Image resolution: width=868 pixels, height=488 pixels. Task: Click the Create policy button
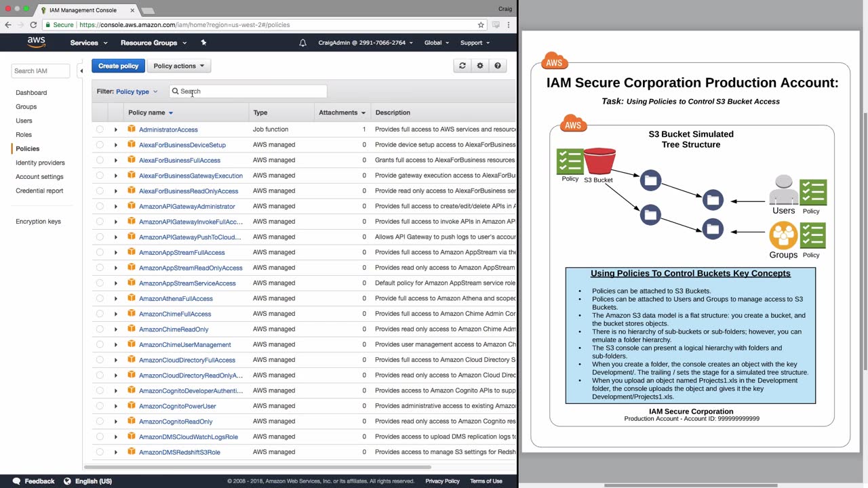118,66
